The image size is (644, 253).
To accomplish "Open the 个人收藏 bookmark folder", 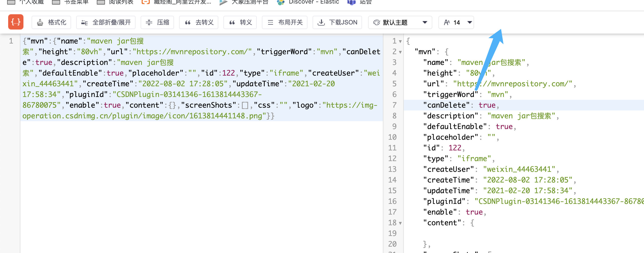I will coord(25,2).
